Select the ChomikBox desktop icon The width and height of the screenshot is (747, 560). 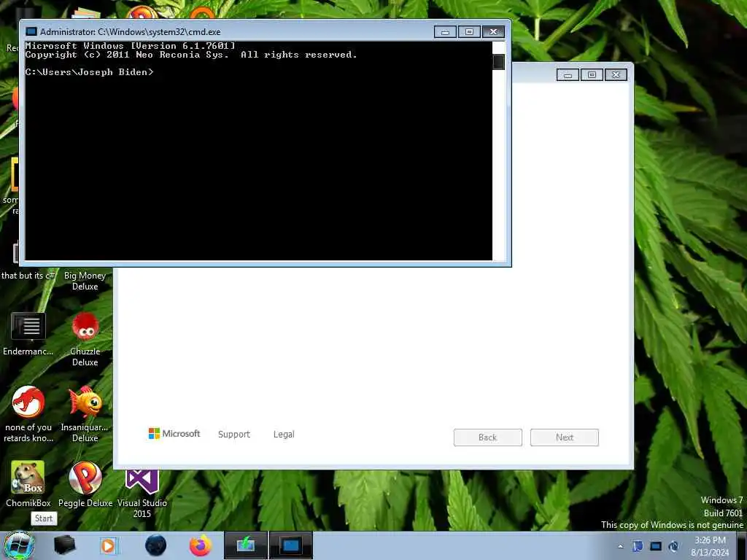[28, 484]
